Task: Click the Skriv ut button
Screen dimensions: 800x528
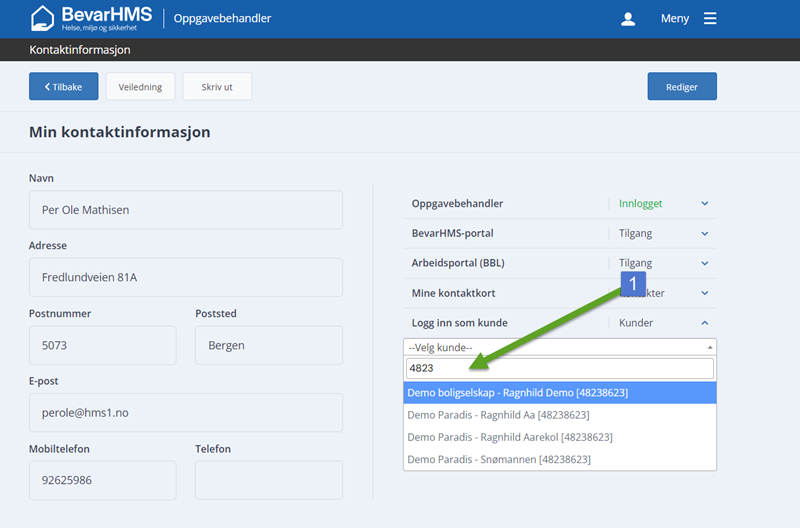Action: [x=217, y=87]
